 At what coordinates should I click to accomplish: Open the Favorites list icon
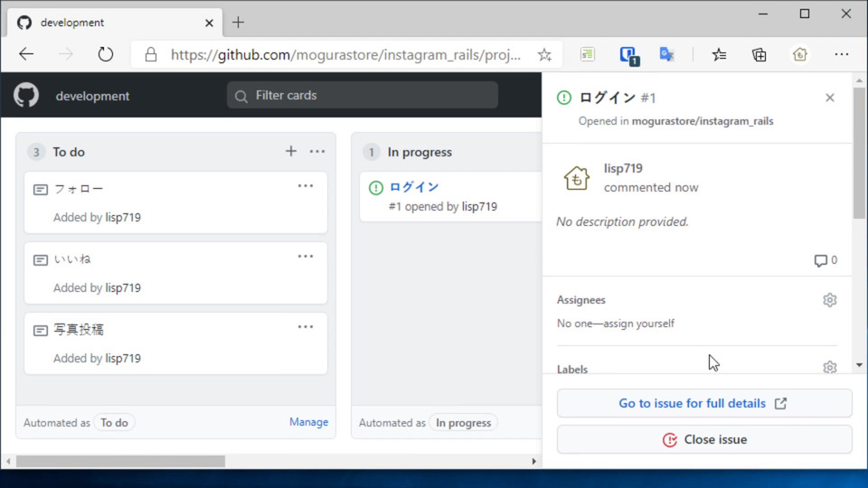pos(719,54)
